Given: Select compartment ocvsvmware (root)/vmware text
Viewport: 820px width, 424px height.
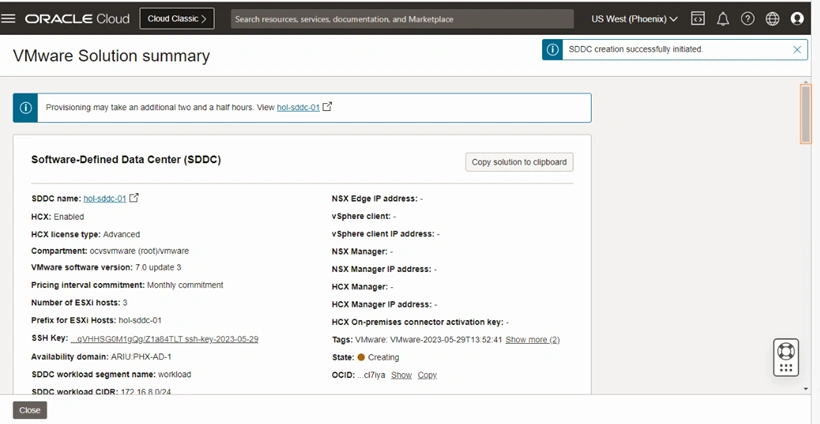Looking at the screenshot, I should [139, 251].
